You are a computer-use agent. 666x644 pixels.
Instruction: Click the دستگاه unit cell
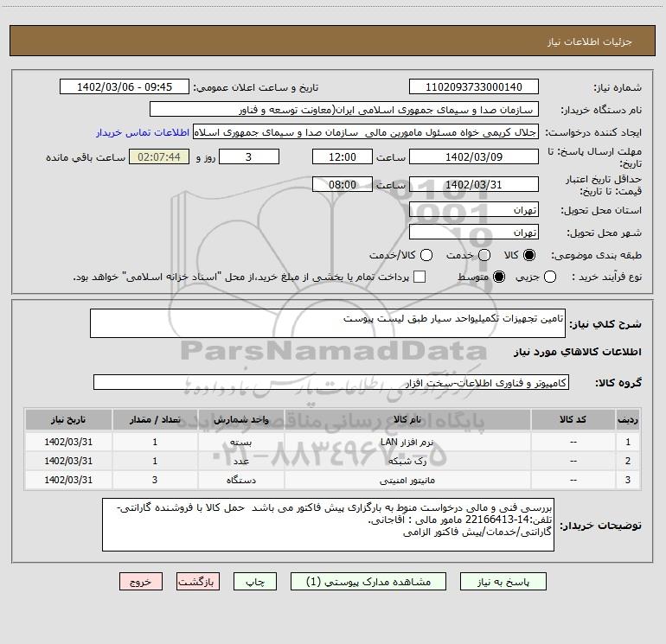(240, 480)
